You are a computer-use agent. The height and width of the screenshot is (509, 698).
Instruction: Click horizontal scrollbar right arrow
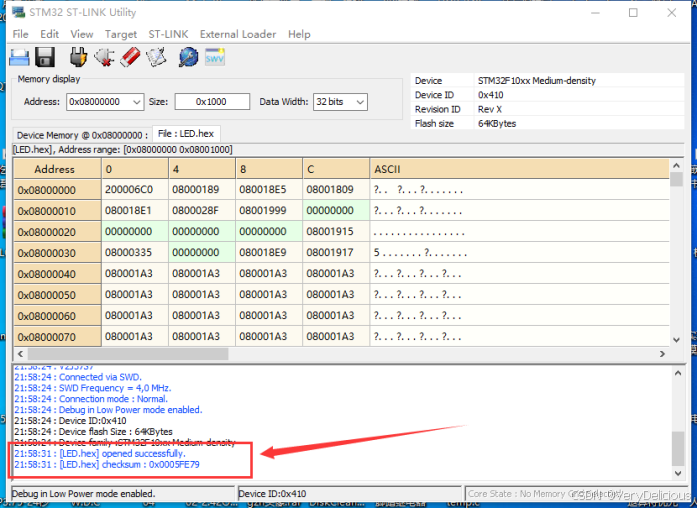click(662, 354)
